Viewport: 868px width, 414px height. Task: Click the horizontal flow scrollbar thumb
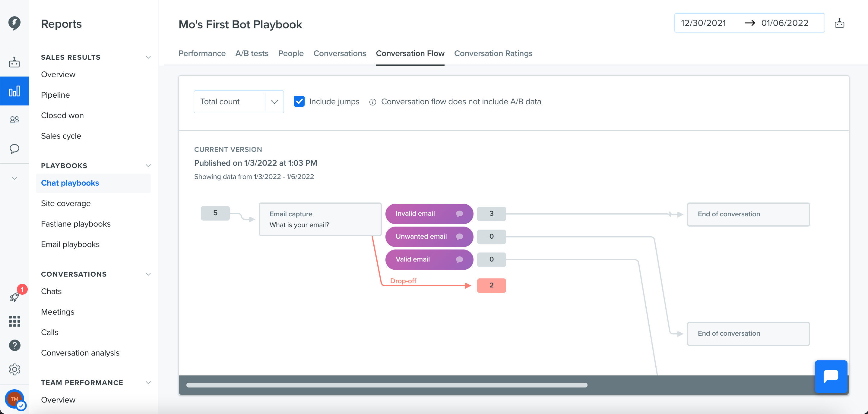pyautogui.click(x=387, y=385)
